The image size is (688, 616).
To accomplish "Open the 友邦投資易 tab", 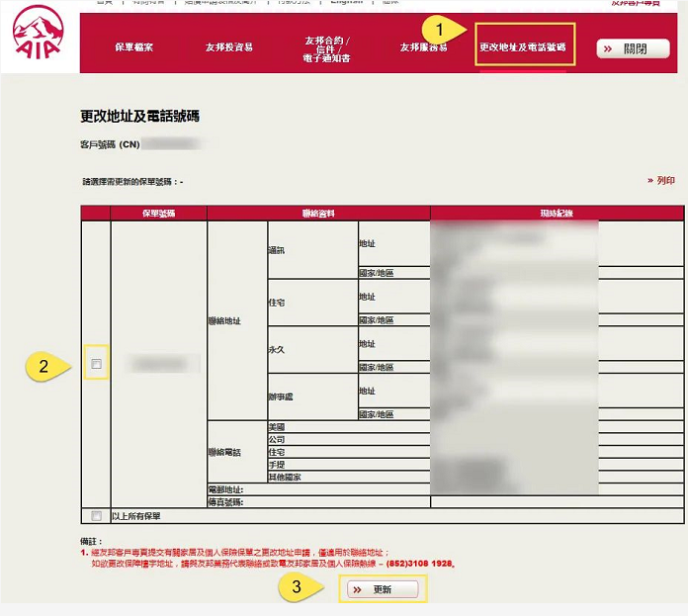I will pyautogui.click(x=228, y=47).
